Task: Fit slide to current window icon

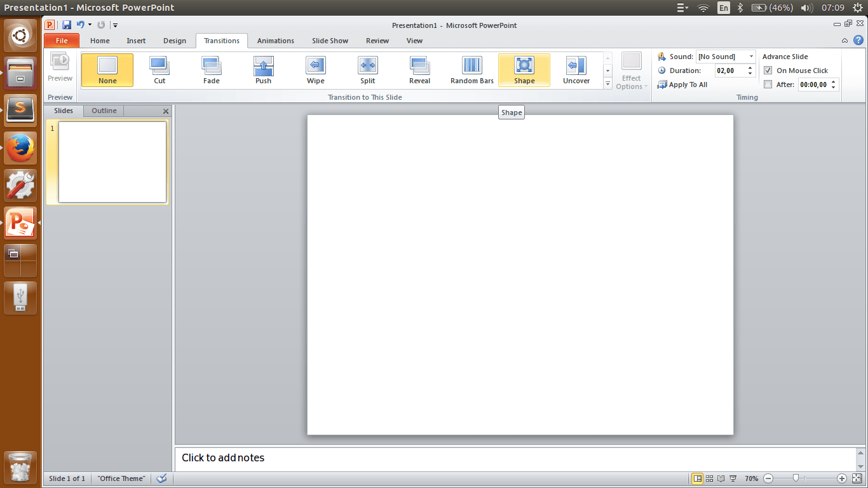Action: [x=857, y=478]
